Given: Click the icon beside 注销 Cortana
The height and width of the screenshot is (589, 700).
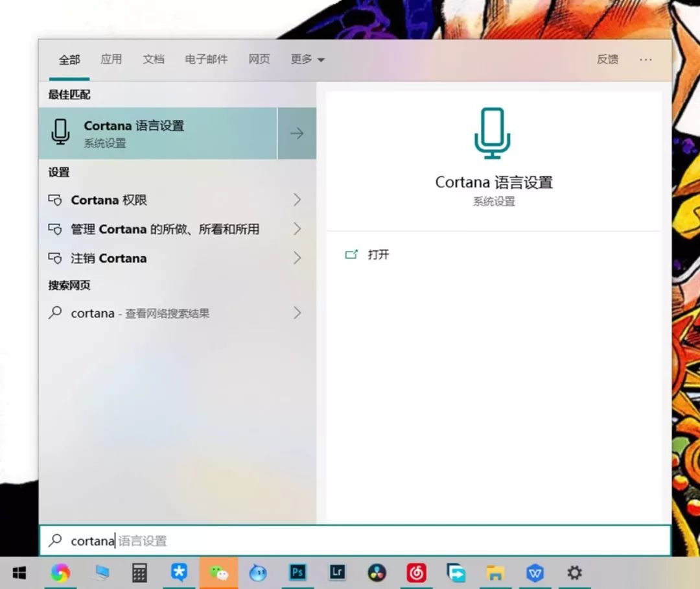Looking at the screenshot, I should pos(55,258).
